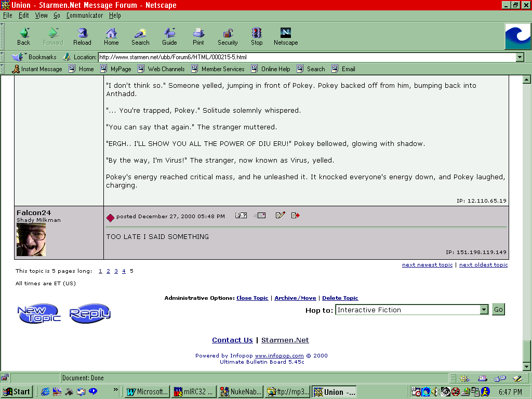Reply with quote using the arrow icon

tap(296, 216)
